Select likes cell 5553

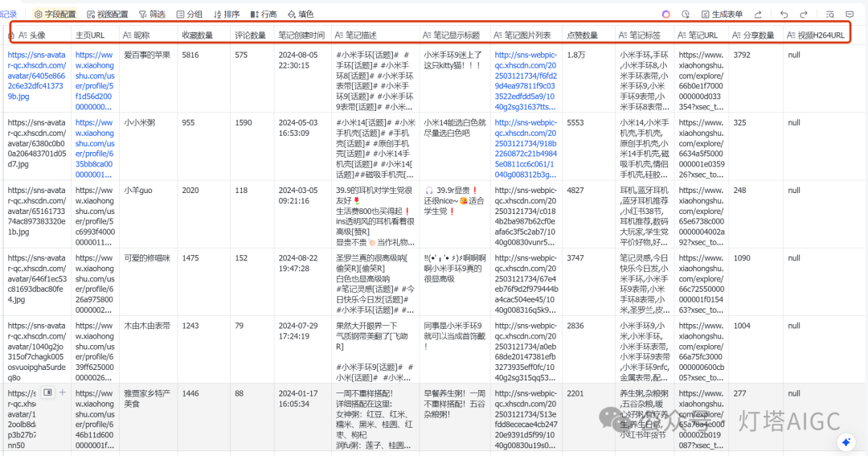coord(588,146)
